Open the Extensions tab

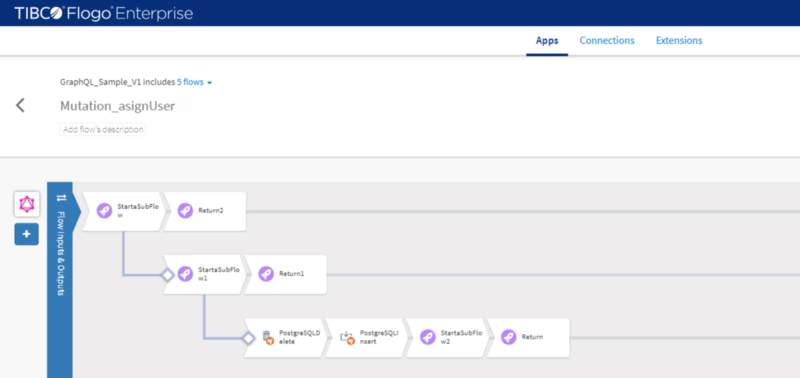coord(679,40)
